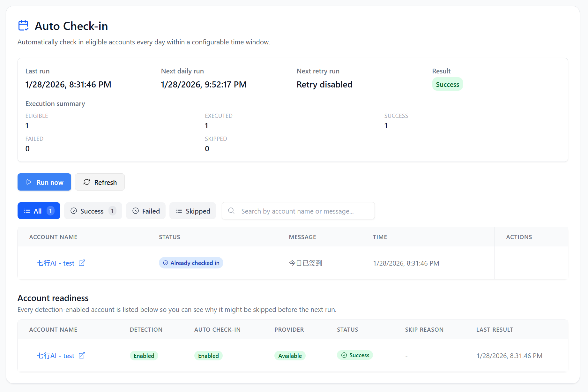Image resolution: width=588 pixels, height=392 pixels.
Task: Click the SKIP REASON column header
Action: coord(424,329)
